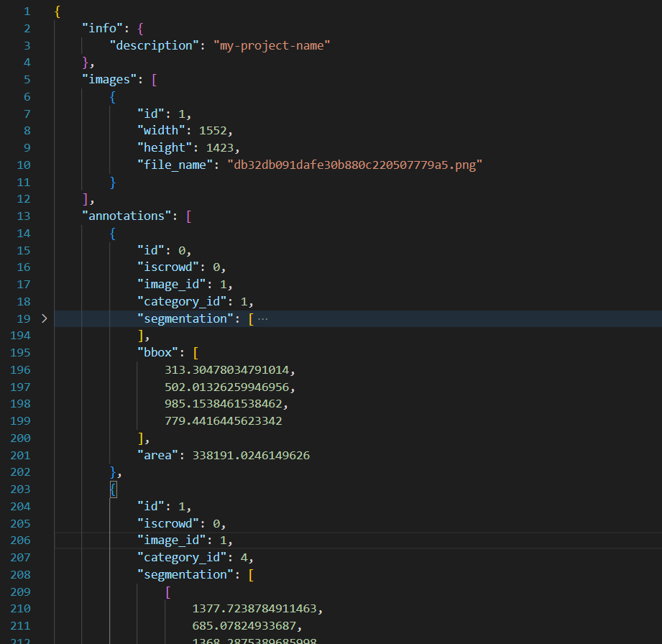This screenshot has height=644, width=662.
Task: Click the "height" key on line 9
Action: (x=165, y=148)
